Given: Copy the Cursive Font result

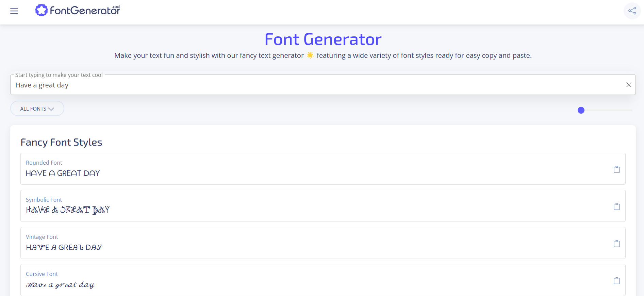Looking at the screenshot, I should click(x=616, y=281).
